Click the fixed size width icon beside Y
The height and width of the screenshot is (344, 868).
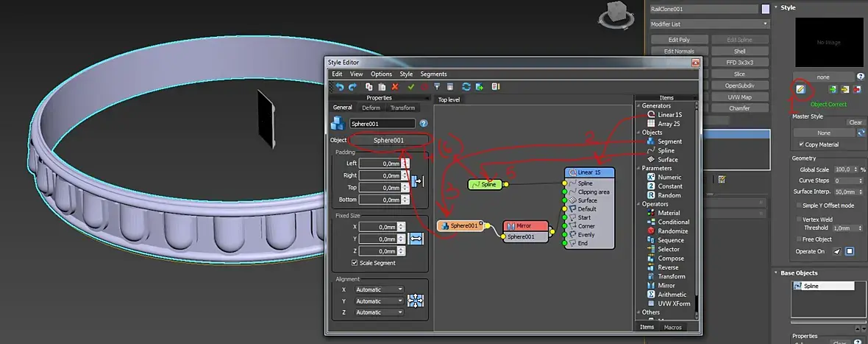(416, 239)
